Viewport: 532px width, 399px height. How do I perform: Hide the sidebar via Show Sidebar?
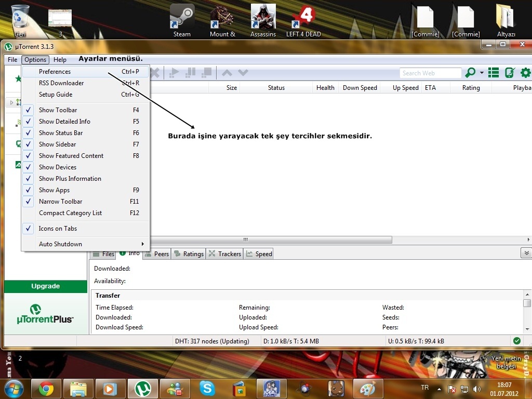[x=86, y=144]
